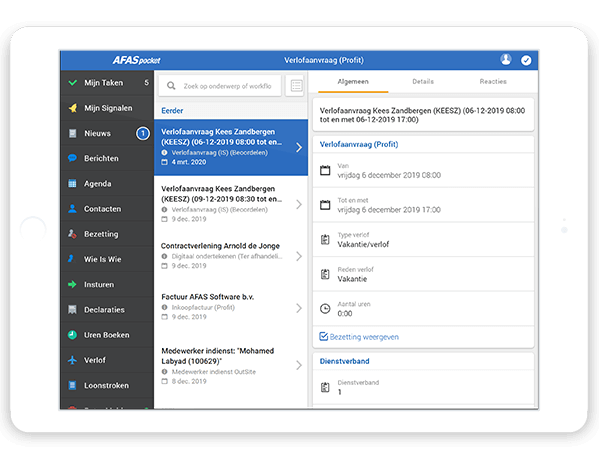
Task: Select Mijn Taken menu item
Action: coord(107,83)
